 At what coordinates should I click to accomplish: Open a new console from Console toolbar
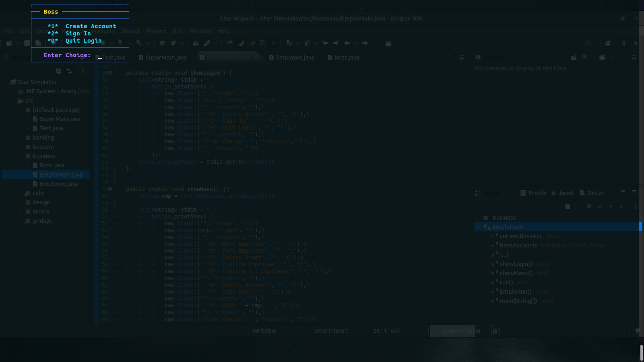coord(601,57)
